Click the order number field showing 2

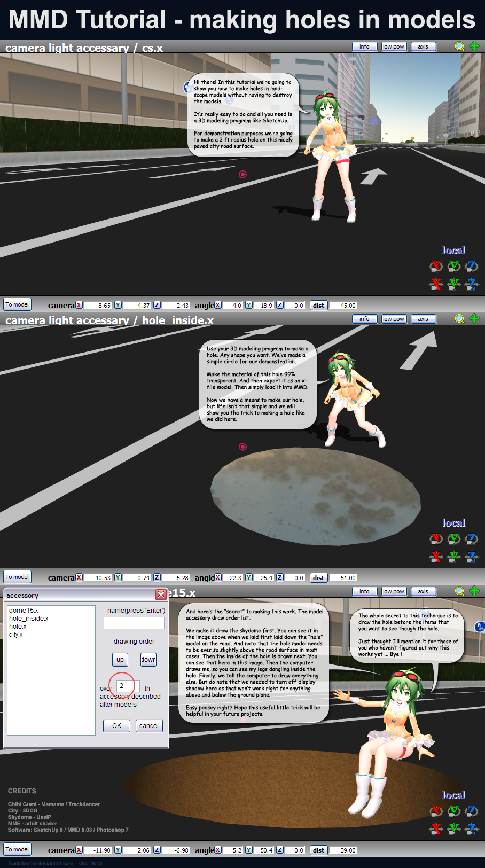point(128,686)
